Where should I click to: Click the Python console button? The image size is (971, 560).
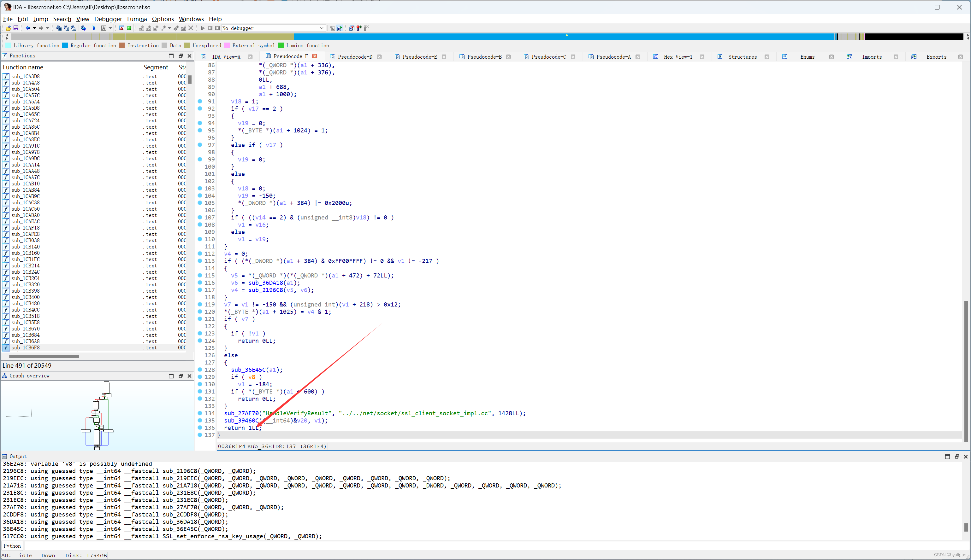point(12,546)
